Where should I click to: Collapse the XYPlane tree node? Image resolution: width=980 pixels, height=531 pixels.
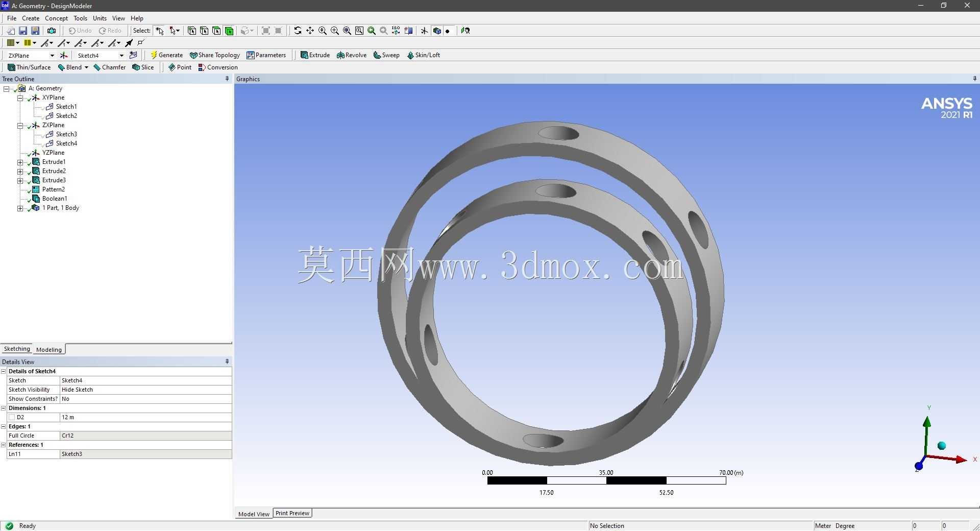[x=20, y=98]
